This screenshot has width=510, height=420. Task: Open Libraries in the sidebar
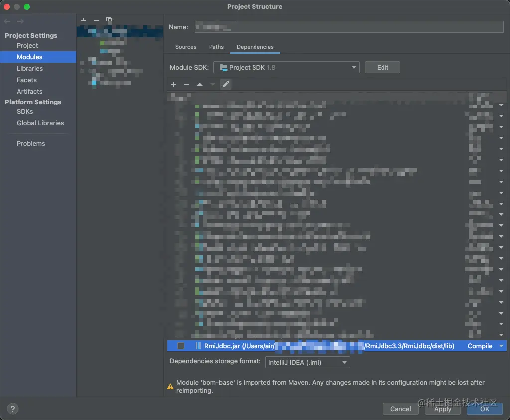pyautogui.click(x=30, y=68)
